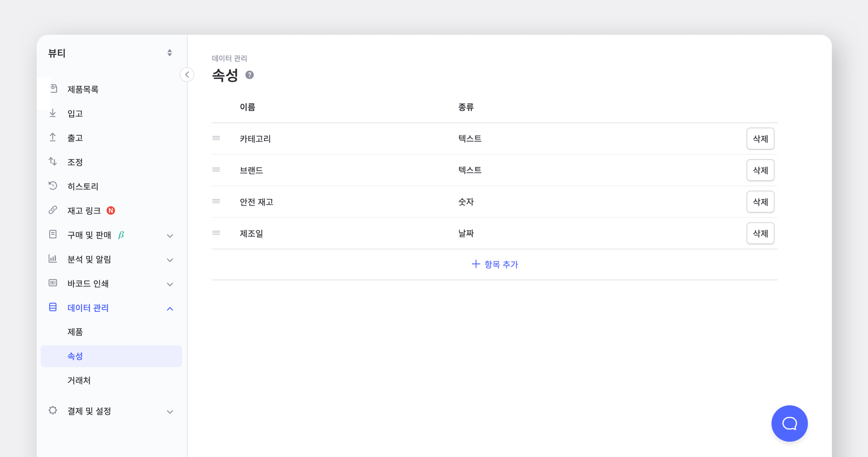This screenshot has height=457, width=868.
Task: Delete the 제조일 attribute
Action: point(760,233)
